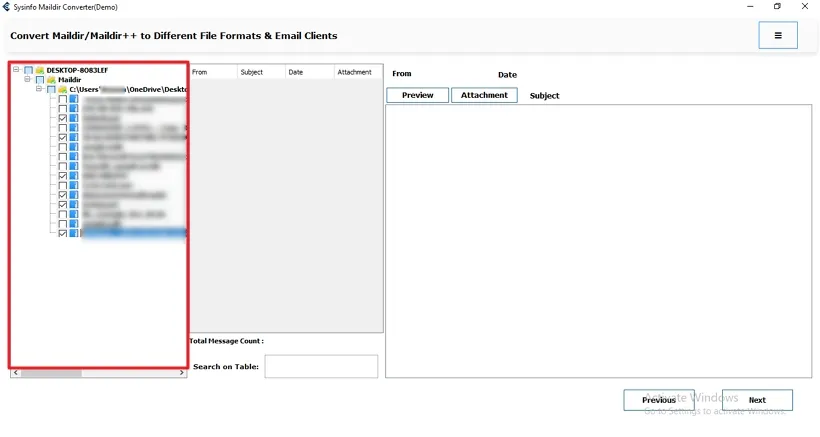This screenshot has height=437, width=820.
Task: Collapse the C:\Users path node
Action: pos(39,89)
